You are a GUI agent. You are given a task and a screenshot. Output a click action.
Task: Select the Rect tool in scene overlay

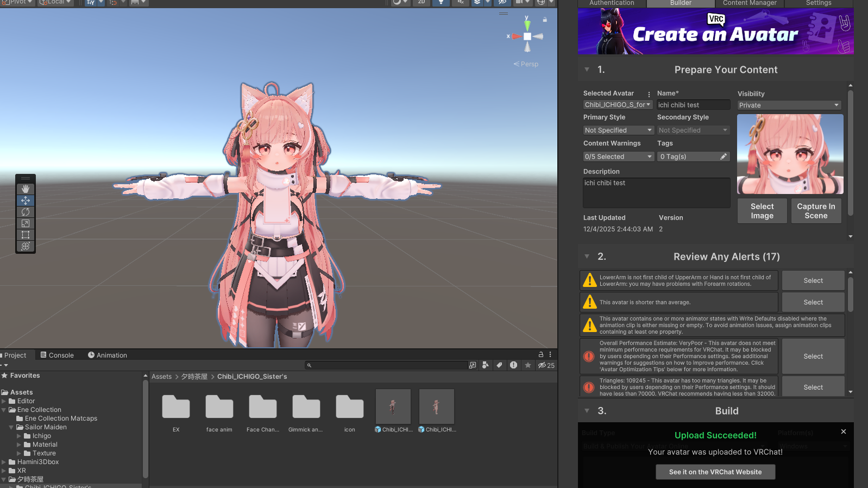pos(26,235)
